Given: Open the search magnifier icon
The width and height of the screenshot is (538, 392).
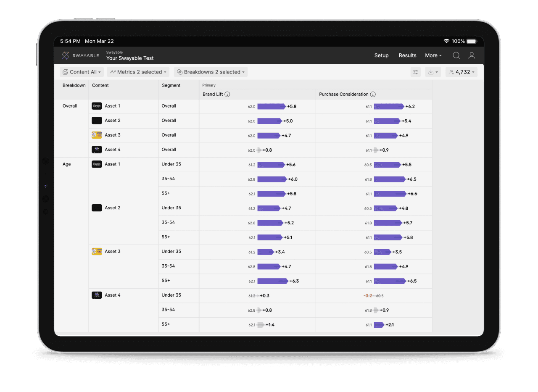Looking at the screenshot, I should (456, 55).
